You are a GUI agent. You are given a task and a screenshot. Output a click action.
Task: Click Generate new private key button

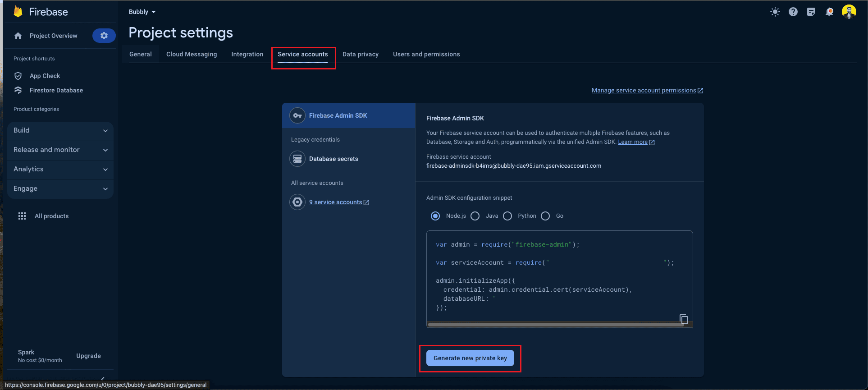point(470,358)
